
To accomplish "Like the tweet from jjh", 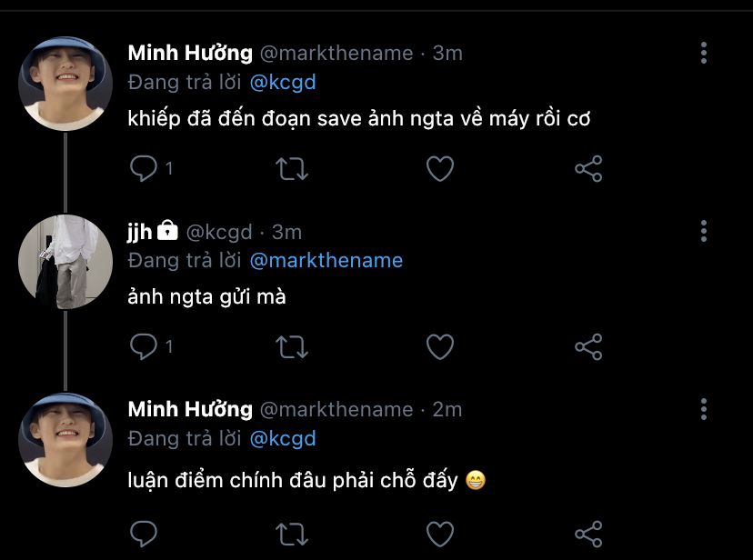I will pos(440,346).
